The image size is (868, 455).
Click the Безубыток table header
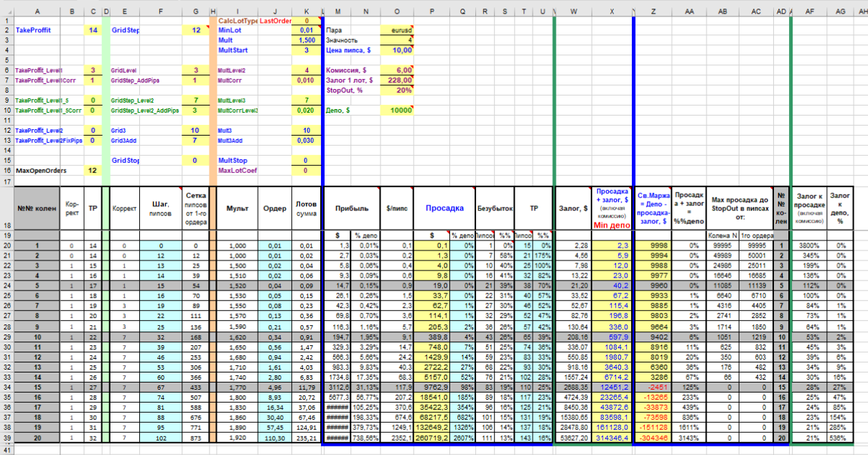click(495, 208)
